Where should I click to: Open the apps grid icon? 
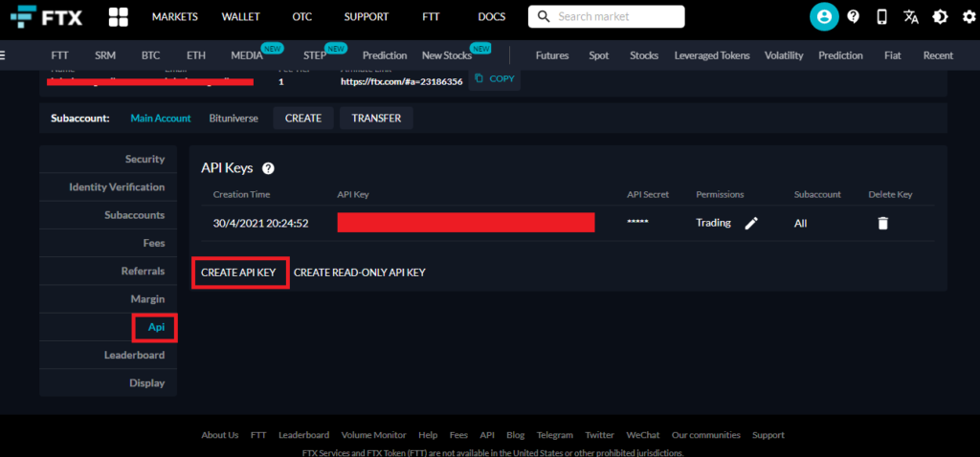pyautogui.click(x=118, y=17)
